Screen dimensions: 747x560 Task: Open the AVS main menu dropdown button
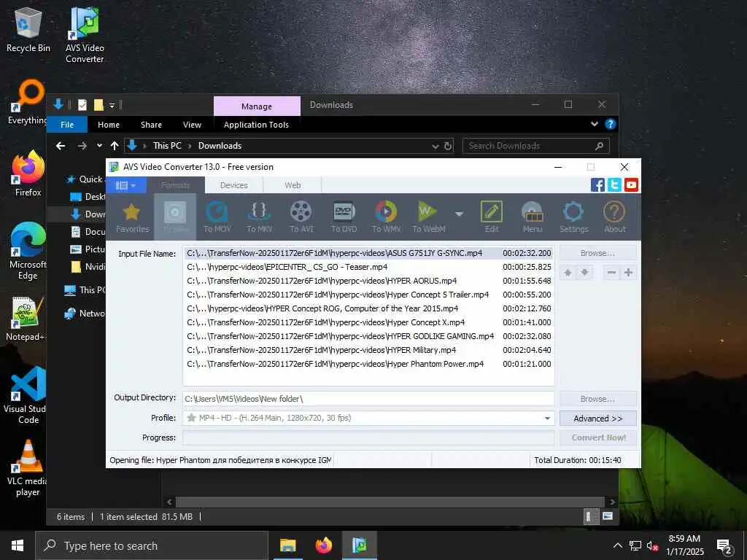pos(126,185)
